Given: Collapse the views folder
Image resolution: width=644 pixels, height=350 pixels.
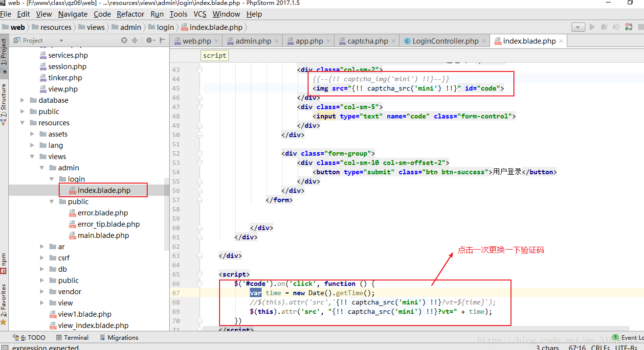Looking at the screenshot, I should click(x=32, y=157).
